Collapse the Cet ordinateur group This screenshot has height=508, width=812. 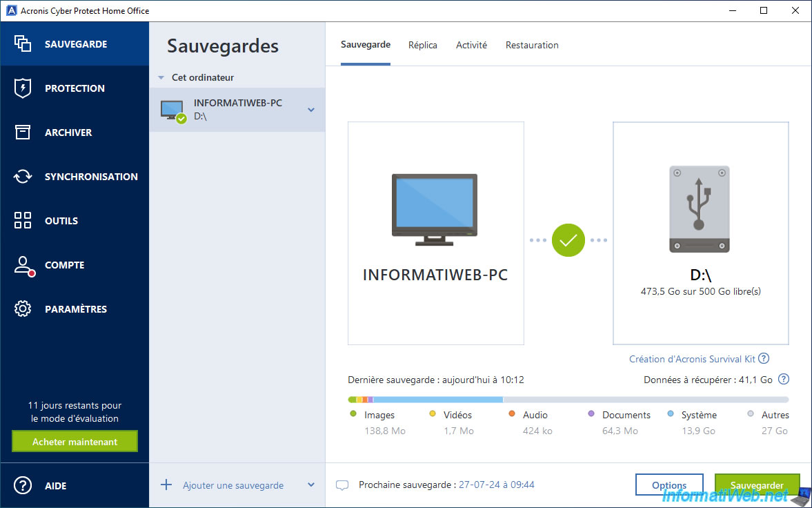[x=161, y=78]
